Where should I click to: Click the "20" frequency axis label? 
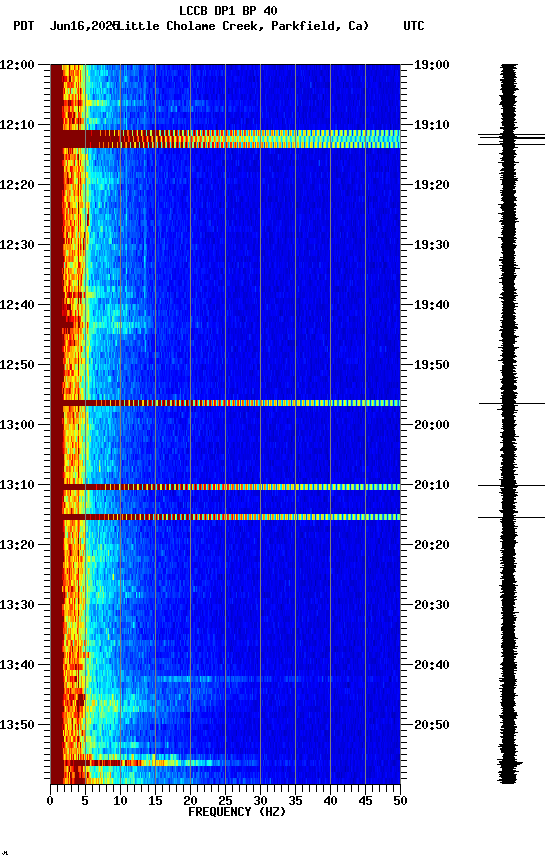click(190, 801)
